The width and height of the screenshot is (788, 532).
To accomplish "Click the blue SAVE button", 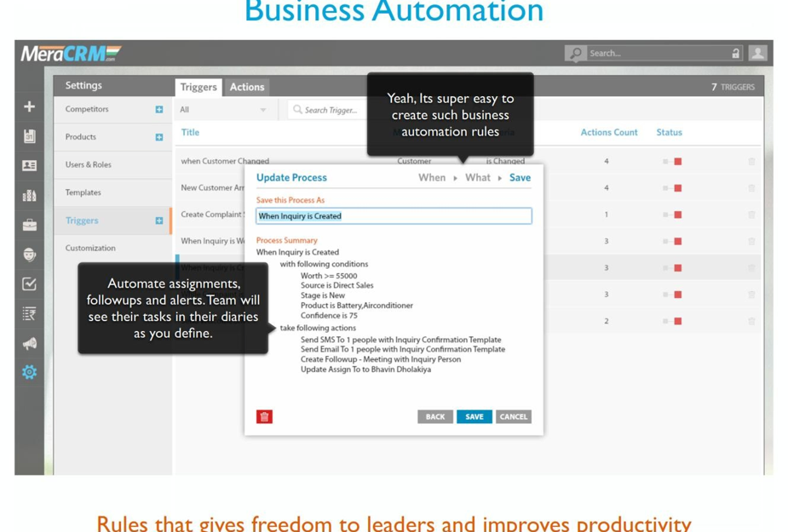I will point(474,416).
